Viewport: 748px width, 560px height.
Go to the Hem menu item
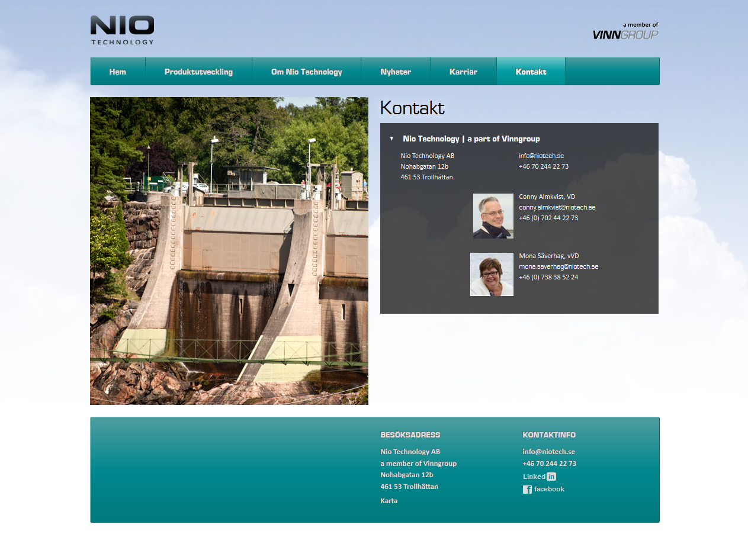(118, 72)
